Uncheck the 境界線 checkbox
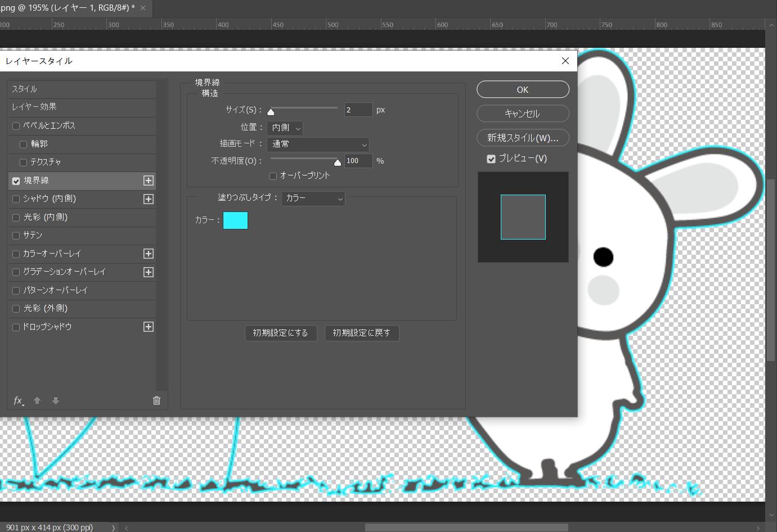This screenshot has height=532, width=777. click(16, 181)
